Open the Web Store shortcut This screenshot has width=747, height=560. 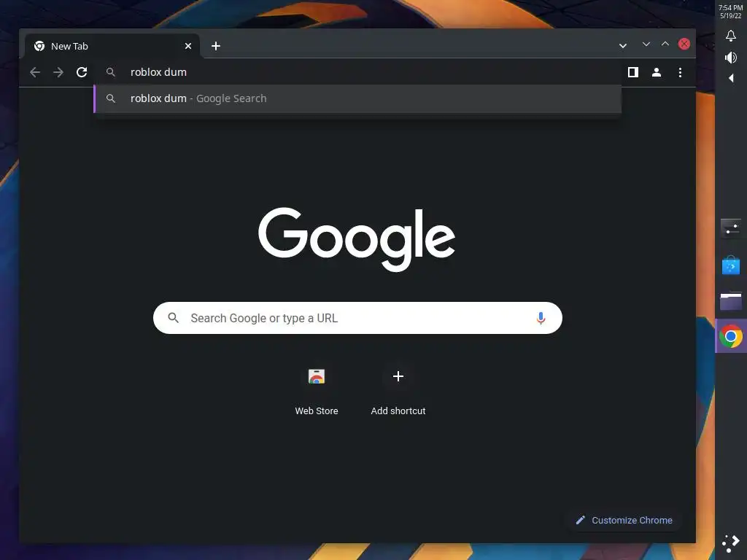(317, 390)
